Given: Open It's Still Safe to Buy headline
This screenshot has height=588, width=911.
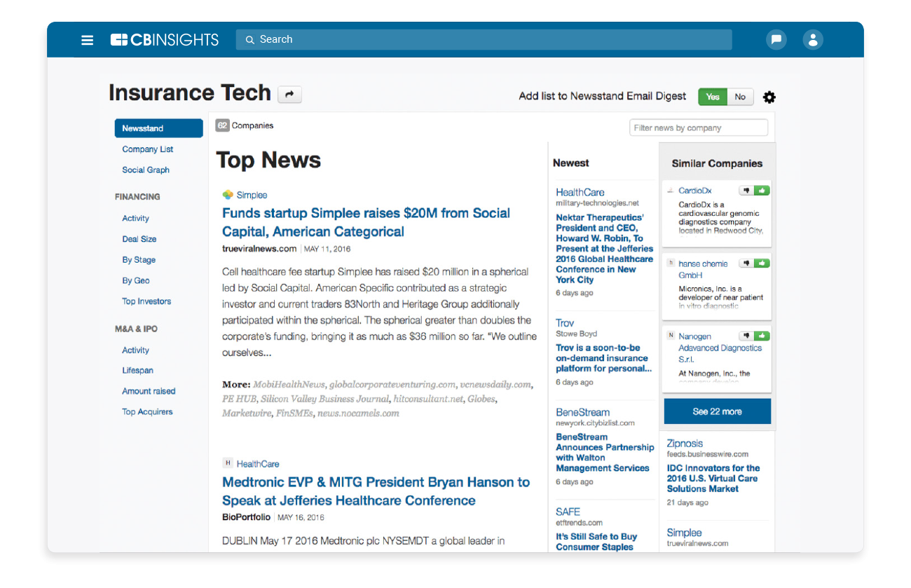Looking at the screenshot, I should [x=596, y=542].
